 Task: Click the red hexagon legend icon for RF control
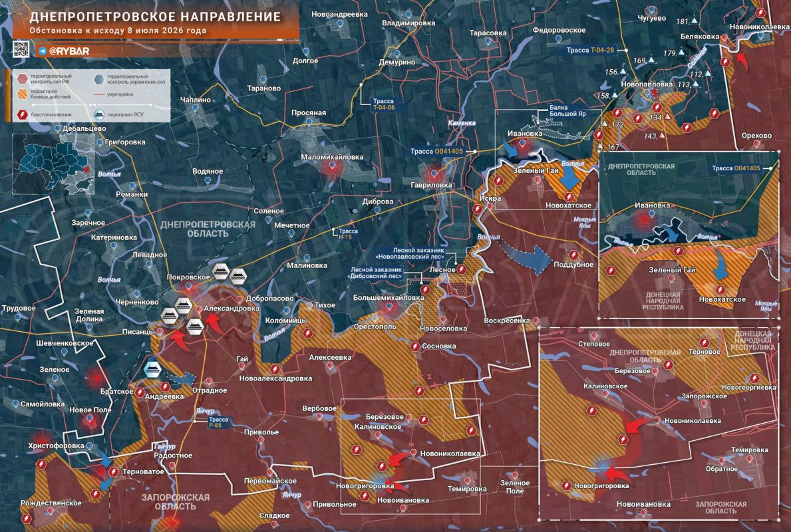tap(22, 79)
